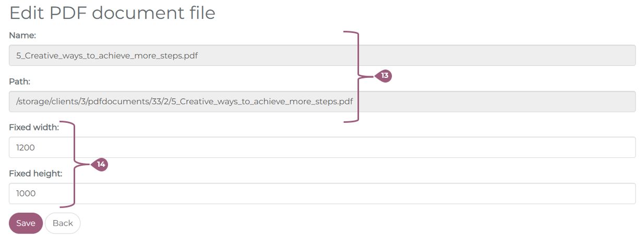
Task: Click the curly bracket grouping Name and Path
Action: [x=357, y=76]
